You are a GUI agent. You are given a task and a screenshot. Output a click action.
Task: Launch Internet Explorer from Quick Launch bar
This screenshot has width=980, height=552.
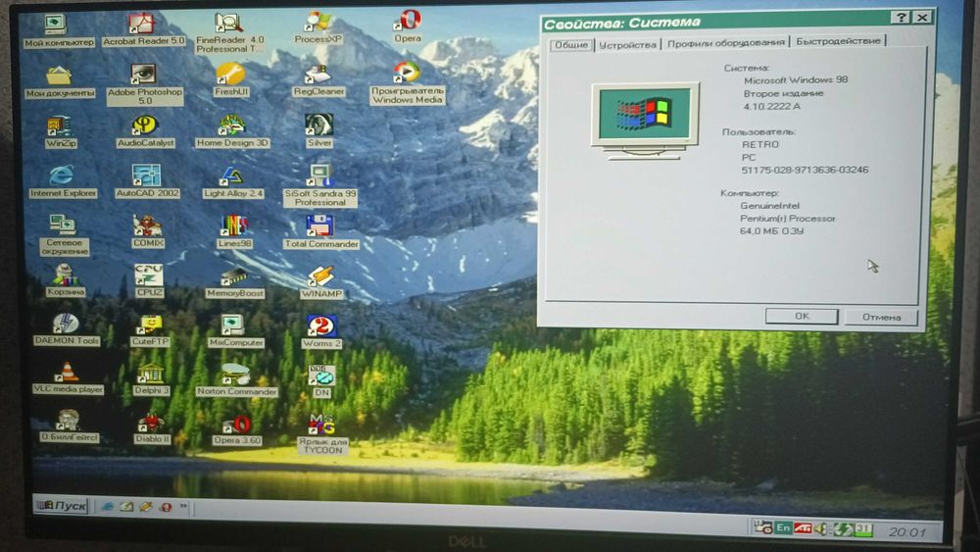[x=107, y=506]
